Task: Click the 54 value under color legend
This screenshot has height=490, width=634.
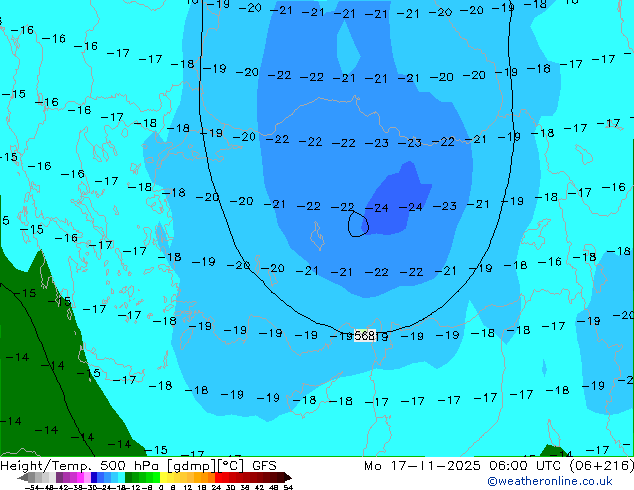Action: click(x=288, y=487)
